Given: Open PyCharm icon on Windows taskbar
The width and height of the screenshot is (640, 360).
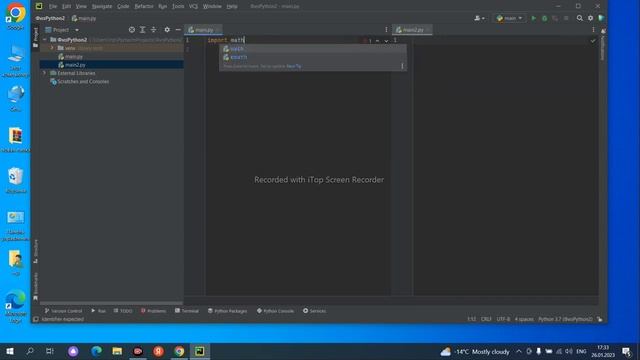Looking at the screenshot, I should pos(200,351).
